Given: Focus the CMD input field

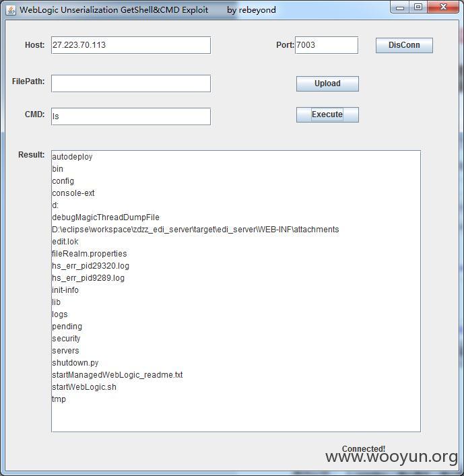Looking at the screenshot, I should 131,116.
